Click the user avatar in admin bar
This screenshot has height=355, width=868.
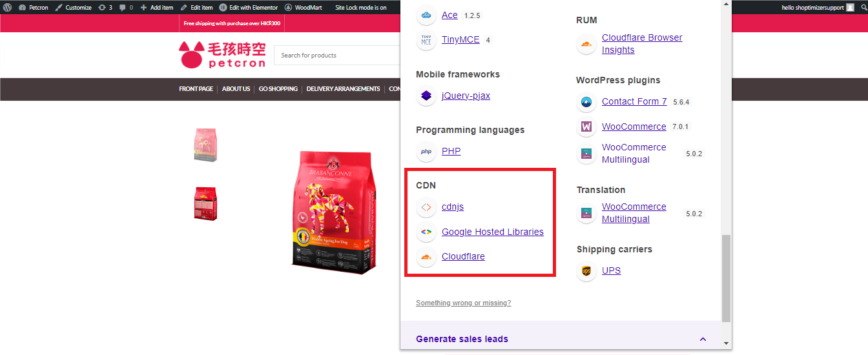coord(850,7)
